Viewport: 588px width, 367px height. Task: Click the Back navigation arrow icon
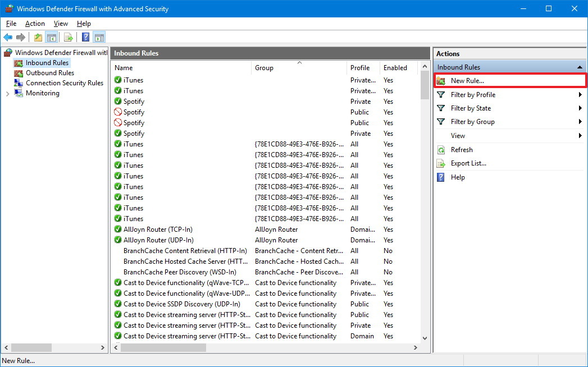click(x=8, y=37)
